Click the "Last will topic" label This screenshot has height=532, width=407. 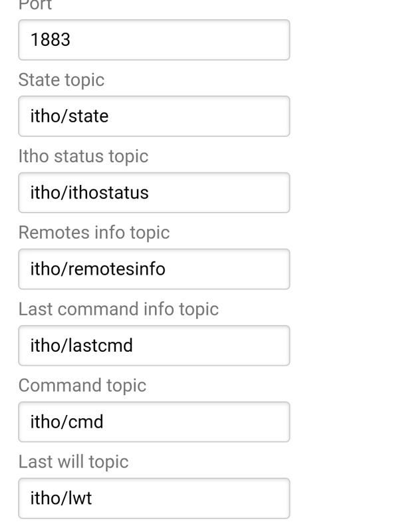[x=73, y=462]
